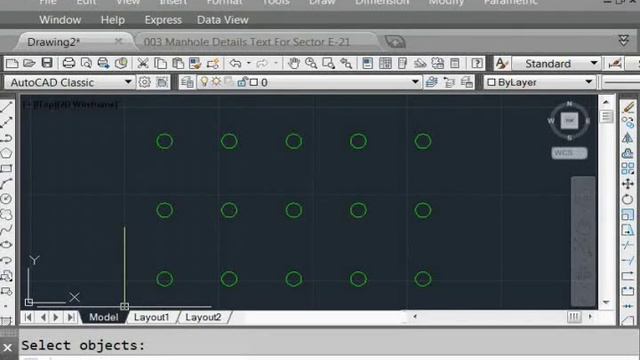The width and height of the screenshot is (640, 360).
Task: Switch to the Drawing2 tab
Action: (53, 42)
